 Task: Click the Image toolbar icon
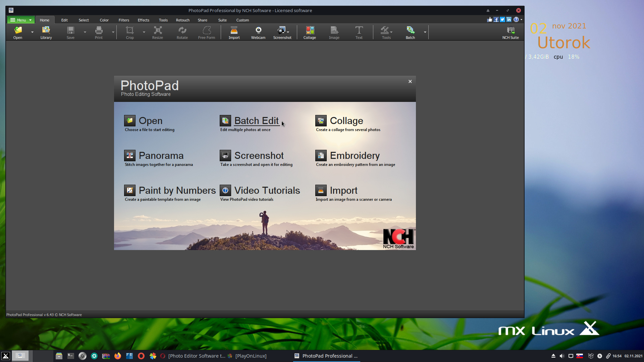coord(334,33)
